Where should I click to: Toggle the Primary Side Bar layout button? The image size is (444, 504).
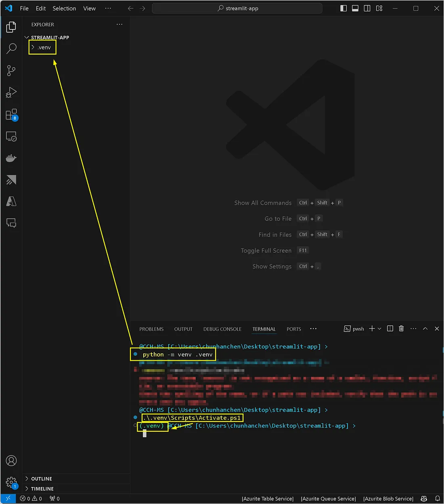coord(343,8)
